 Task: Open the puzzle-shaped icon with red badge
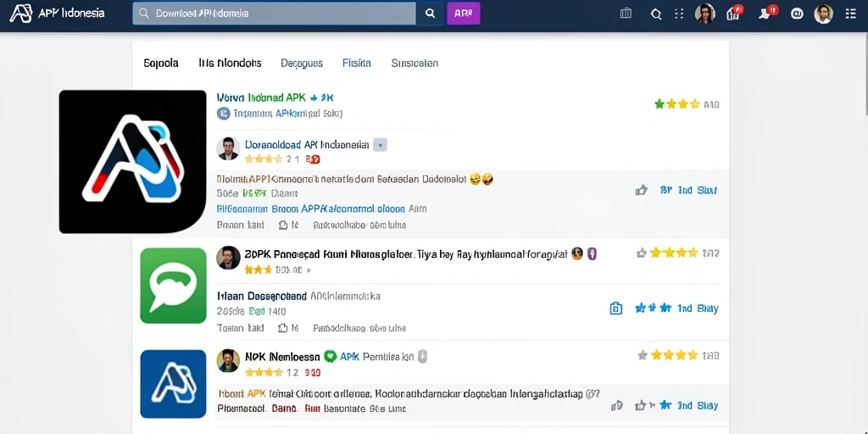pos(767,13)
